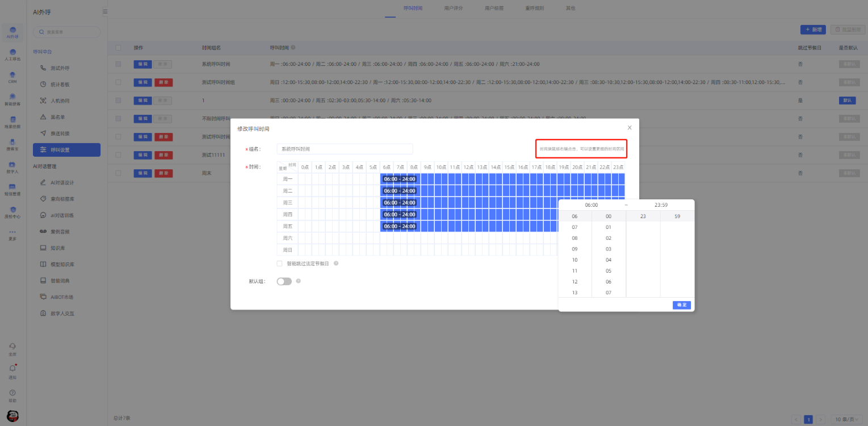Open the 数字人 module icon
This screenshot has width=868, height=426.
tap(12, 166)
